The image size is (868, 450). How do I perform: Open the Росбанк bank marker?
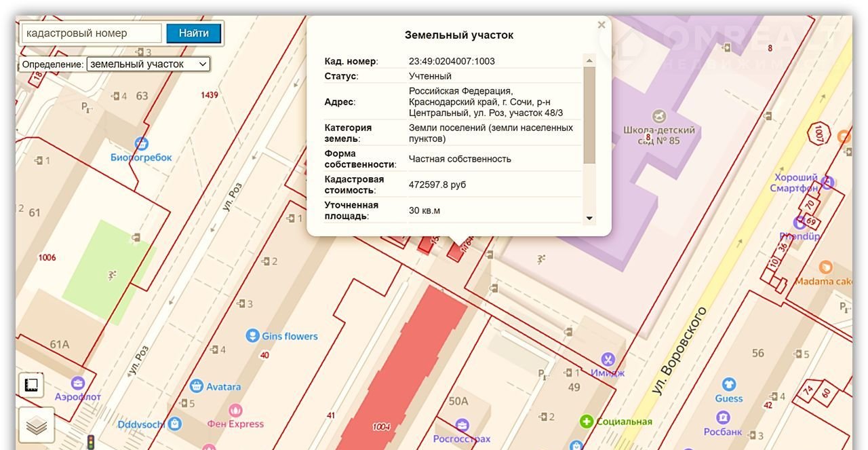coord(723,417)
